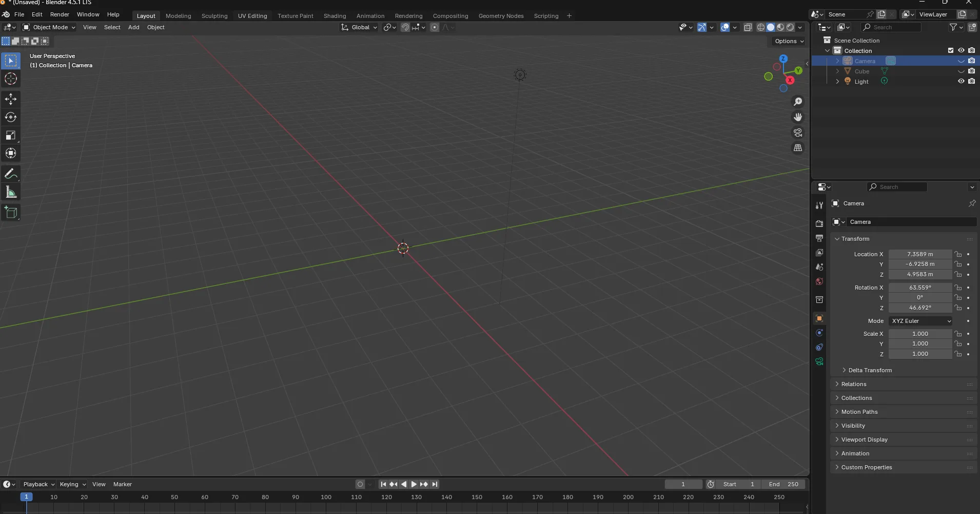
Task: Select the Measure tool
Action: pos(11,192)
